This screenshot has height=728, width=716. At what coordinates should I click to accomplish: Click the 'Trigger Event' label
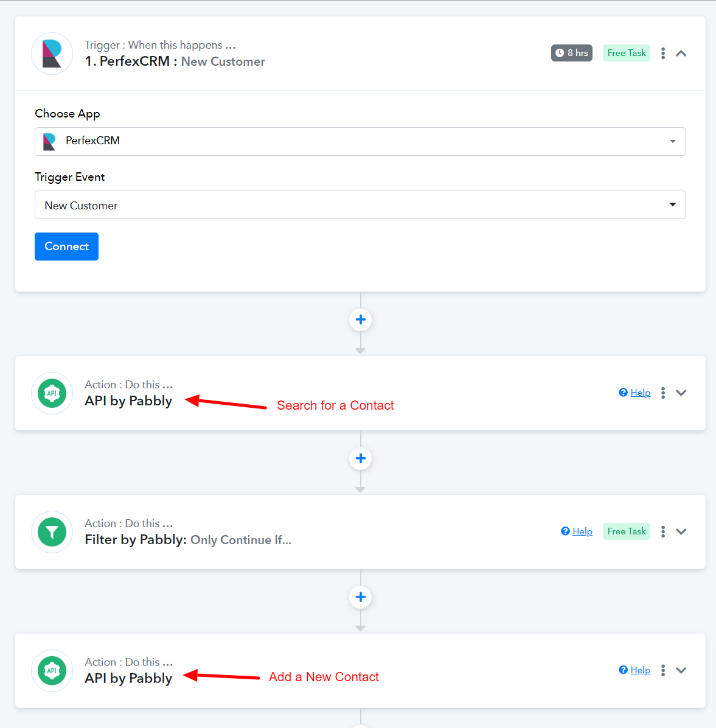pos(69,177)
